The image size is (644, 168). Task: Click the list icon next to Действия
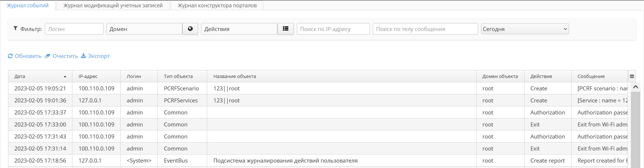285,29
